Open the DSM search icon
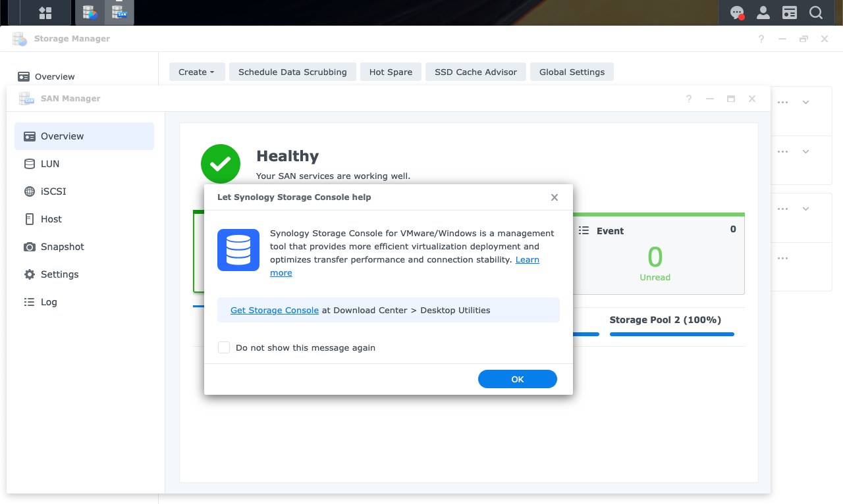Screen dimensions: 843x504 [816, 13]
